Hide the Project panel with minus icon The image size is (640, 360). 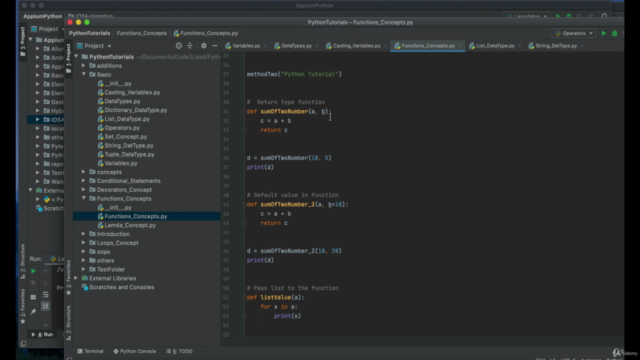click(x=215, y=46)
